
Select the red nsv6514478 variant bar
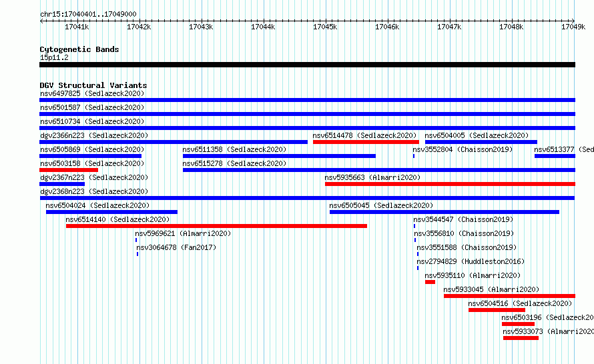(366, 142)
